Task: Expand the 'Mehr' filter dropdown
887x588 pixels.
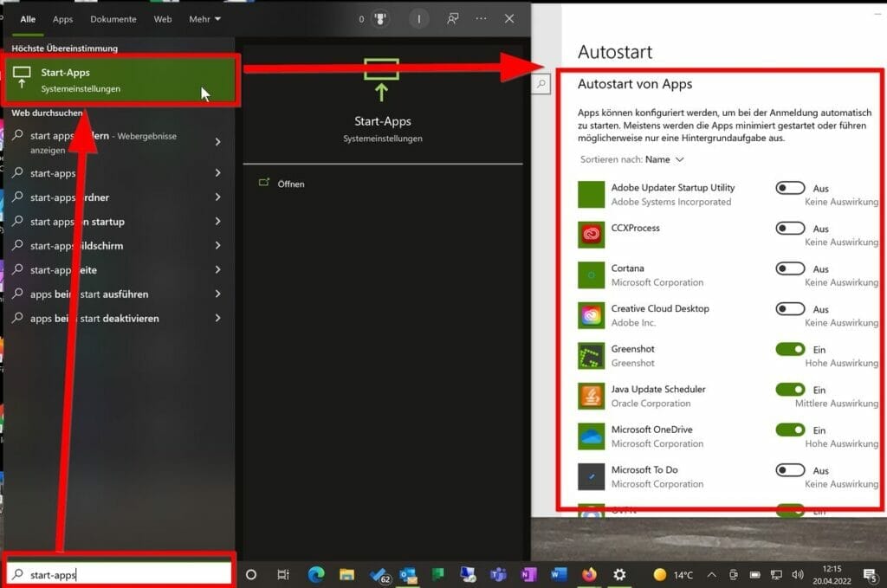Action: point(205,19)
